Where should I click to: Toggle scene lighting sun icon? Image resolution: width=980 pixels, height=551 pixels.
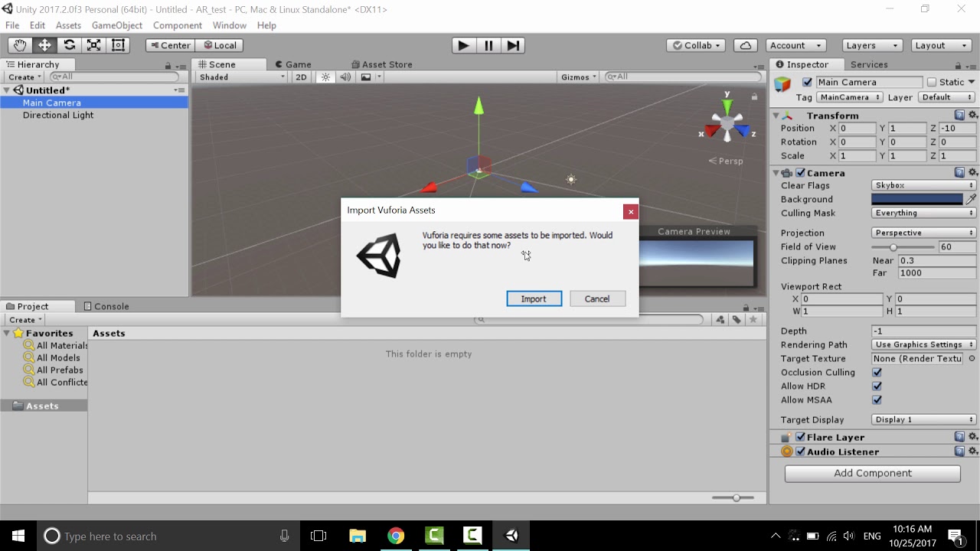(x=325, y=77)
